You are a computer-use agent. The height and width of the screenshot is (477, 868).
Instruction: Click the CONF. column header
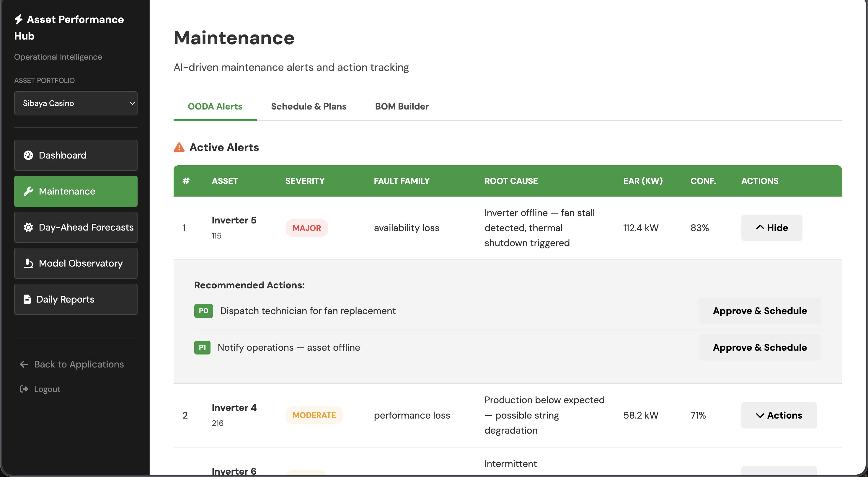[703, 181]
